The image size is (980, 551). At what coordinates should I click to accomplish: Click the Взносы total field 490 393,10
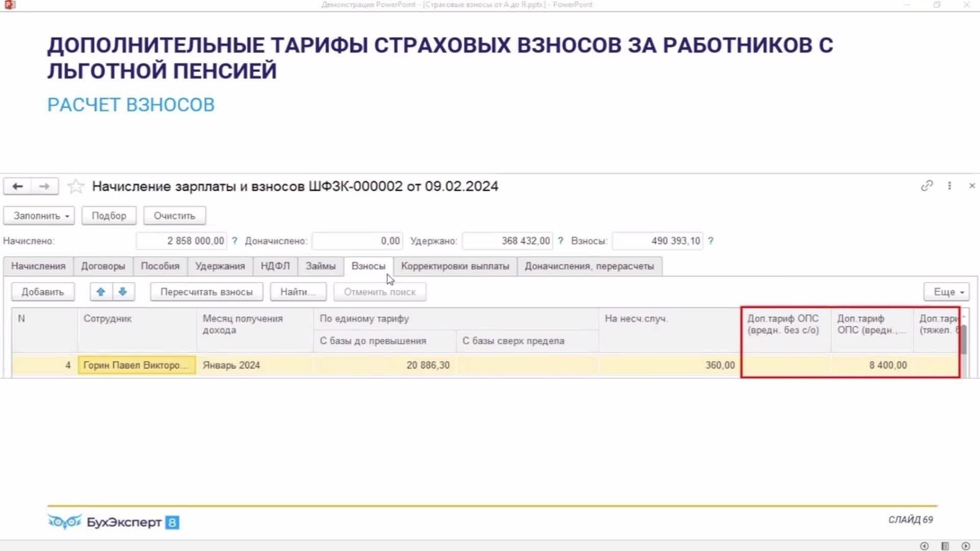coord(657,241)
